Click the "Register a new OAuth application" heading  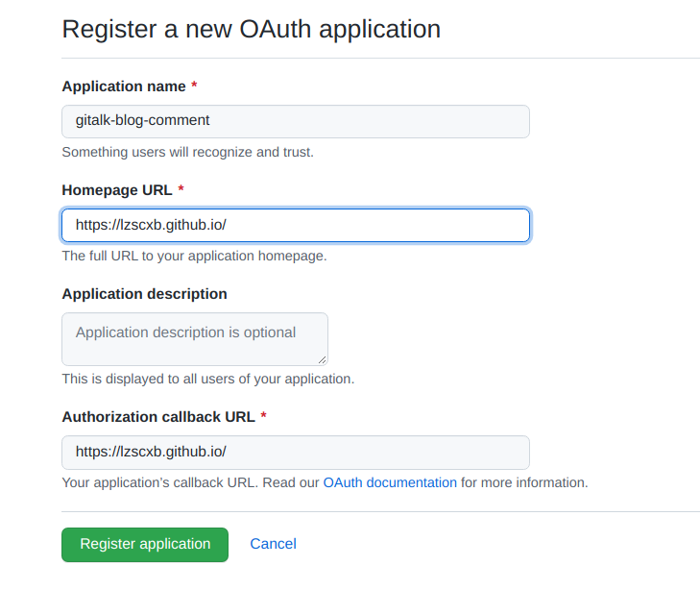(251, 29)
